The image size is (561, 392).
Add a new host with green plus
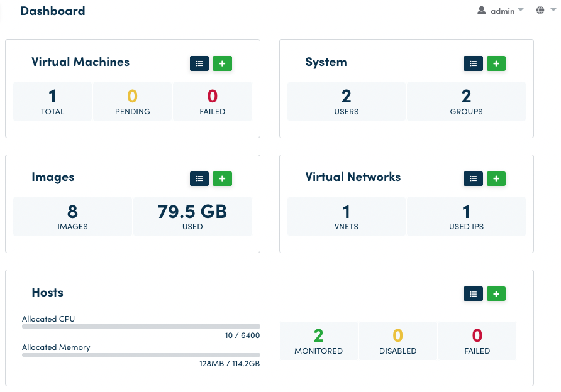496,293
